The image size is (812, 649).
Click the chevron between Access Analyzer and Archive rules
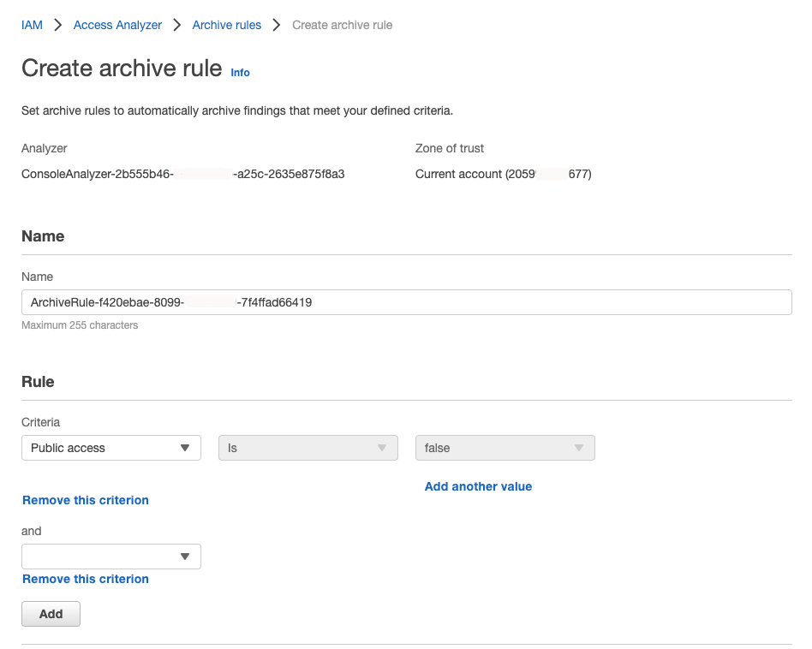[x=176, y=25]
